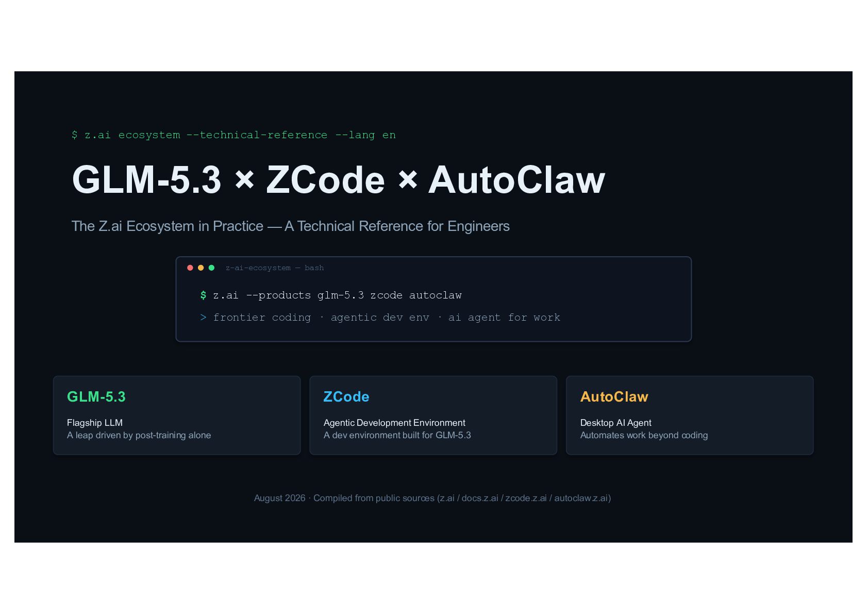The height and width of the screenshot is (614, 868).
Task: Click the second × symbol before AutoClaw
Action: 408,180
